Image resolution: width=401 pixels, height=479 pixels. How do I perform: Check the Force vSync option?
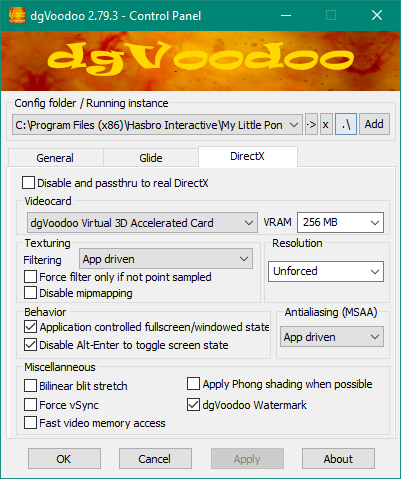tap(30, 405)
